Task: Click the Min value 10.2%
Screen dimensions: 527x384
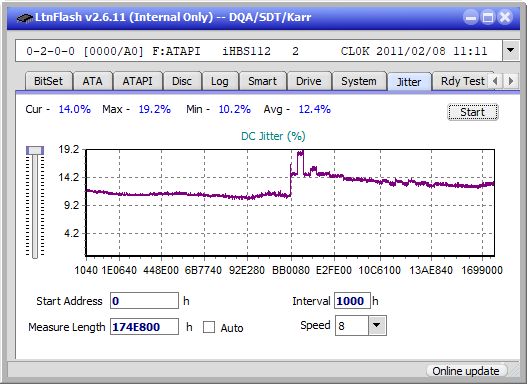Action: pos(235,109)
